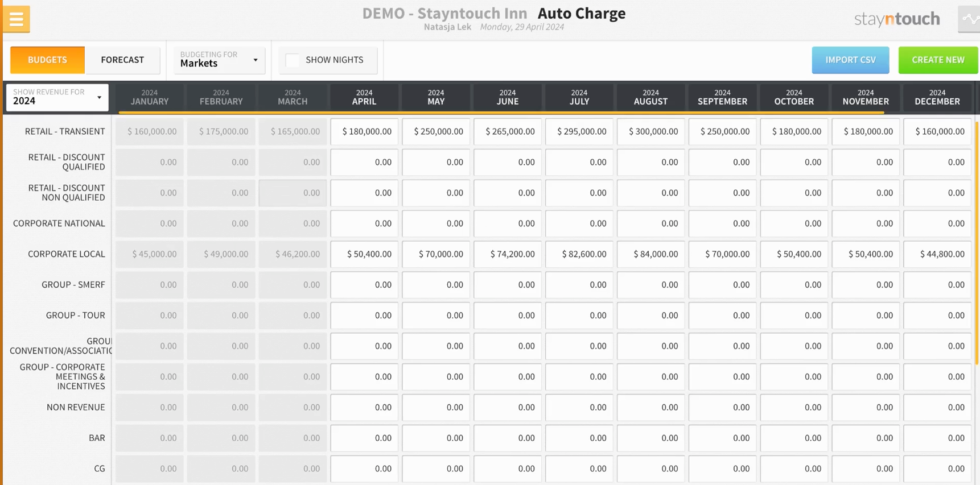Enable the Show Nights checkbox
The height and width of the screenshot is (485, 980).
click(x=293, y=60)
